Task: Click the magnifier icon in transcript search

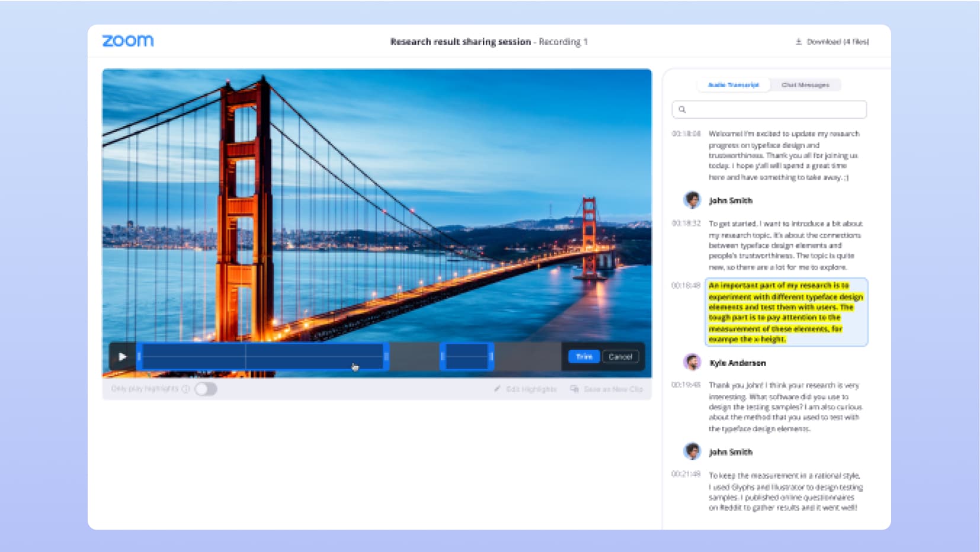Action: tap(682, 110)
